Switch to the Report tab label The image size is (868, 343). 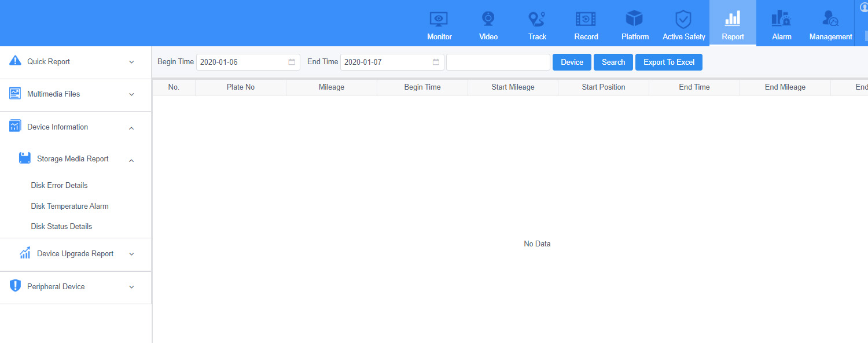point(733,36)
